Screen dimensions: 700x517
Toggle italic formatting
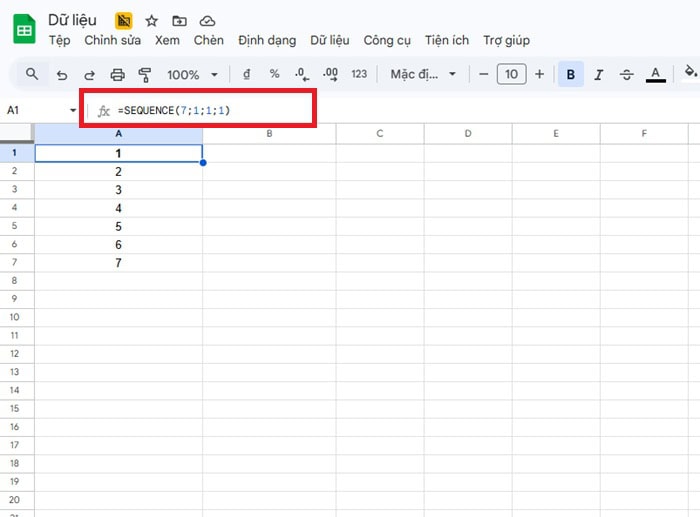pos(599,74)
